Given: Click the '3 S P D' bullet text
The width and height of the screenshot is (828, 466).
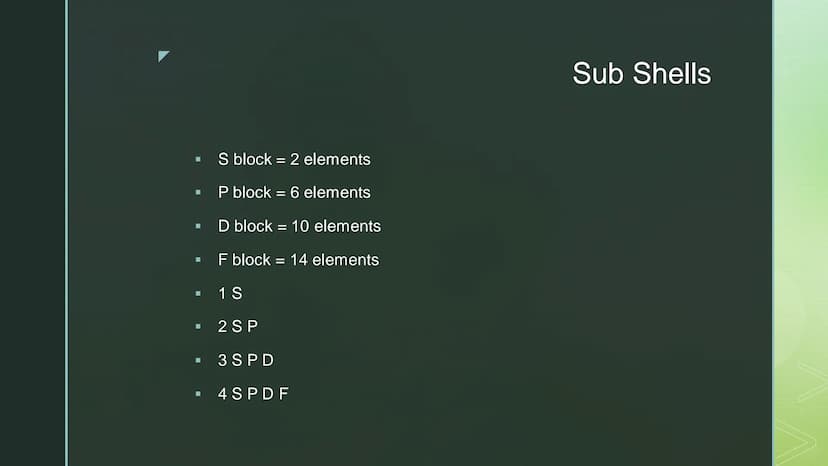Looking at the screenshot, I should pyautogui.click(x=246, y=360).
